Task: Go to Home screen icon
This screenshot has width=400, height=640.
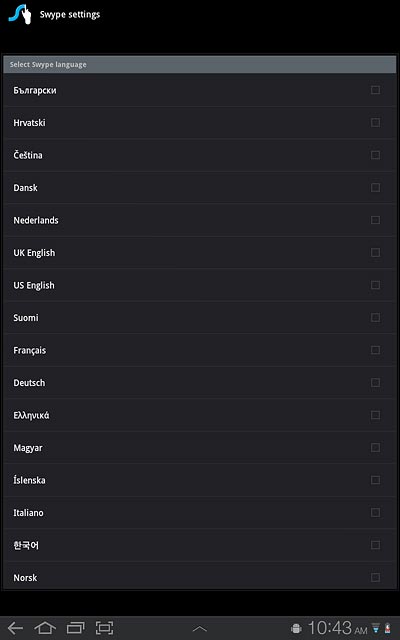Action: coord(45,628)
